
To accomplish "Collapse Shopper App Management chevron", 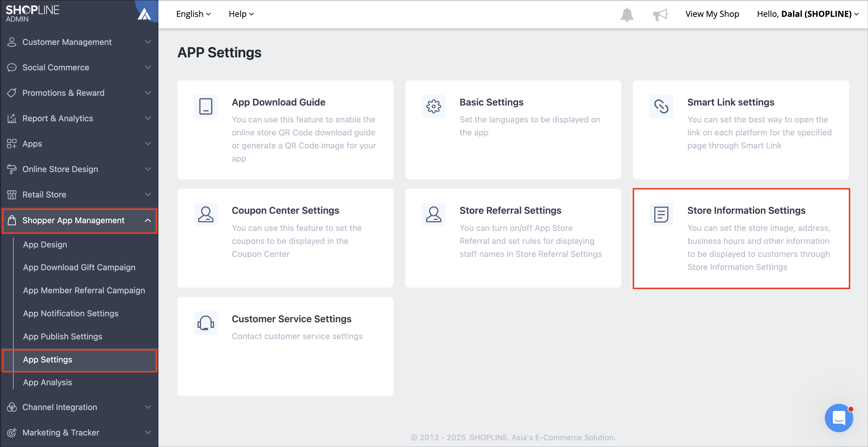I will pos(148,220).
